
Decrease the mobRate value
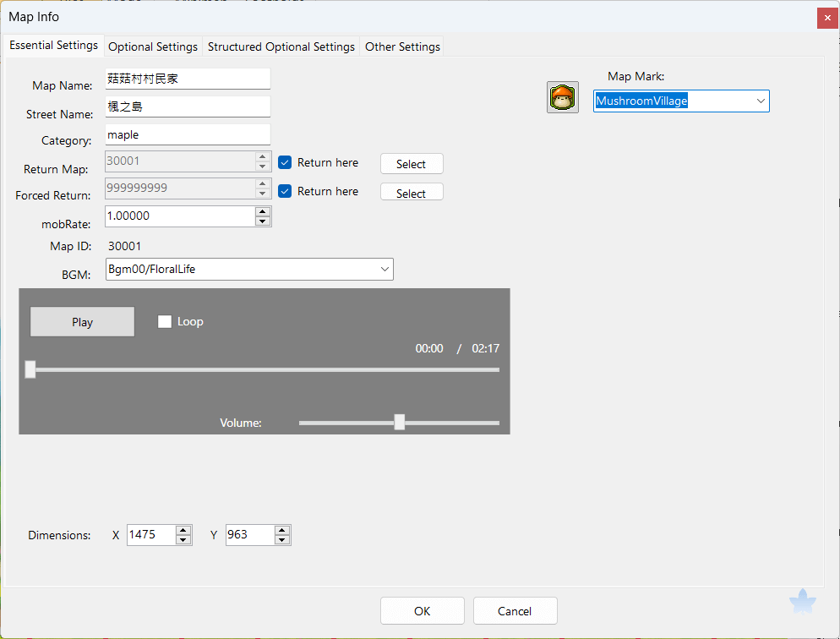(x=263, y=221)
